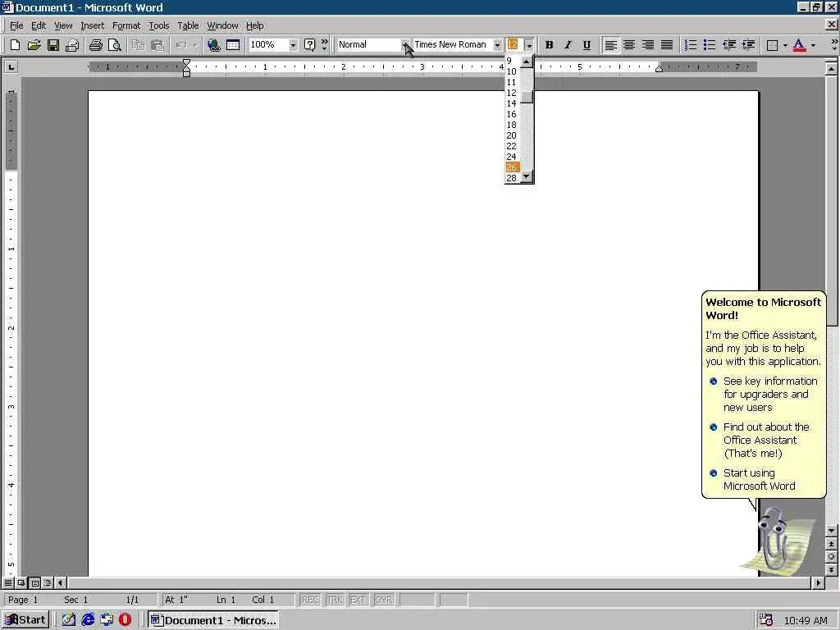Open Times New Roman font dropdown arrow
The width and height of the screenshot is (840, 630).
(497, 45)
